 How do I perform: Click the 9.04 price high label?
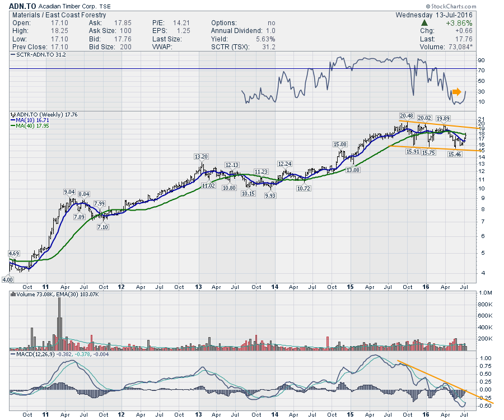[69, 192]
